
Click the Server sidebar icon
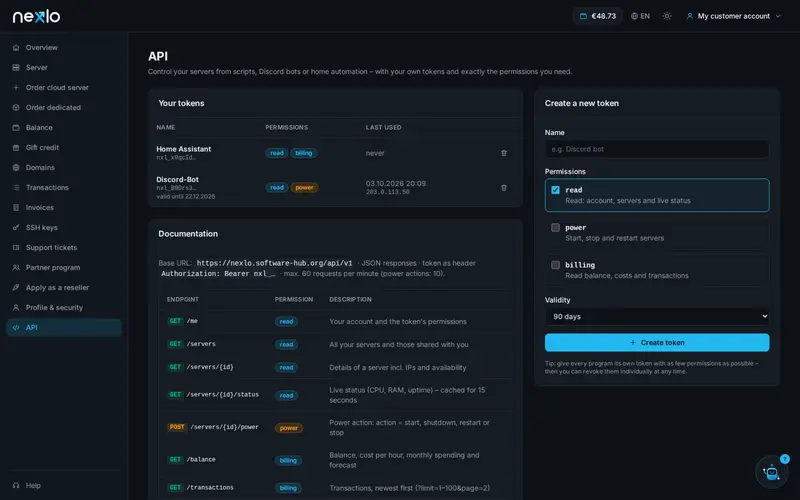(16, 67)
